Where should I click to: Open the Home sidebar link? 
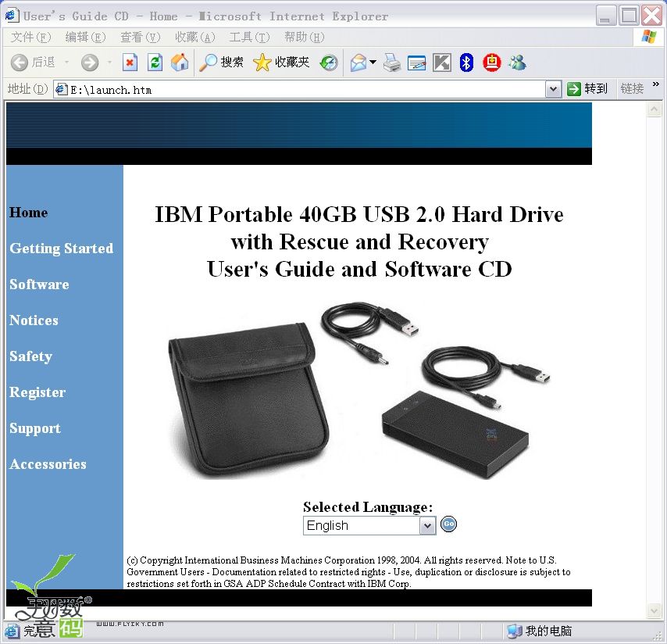[x=28, y=213]
